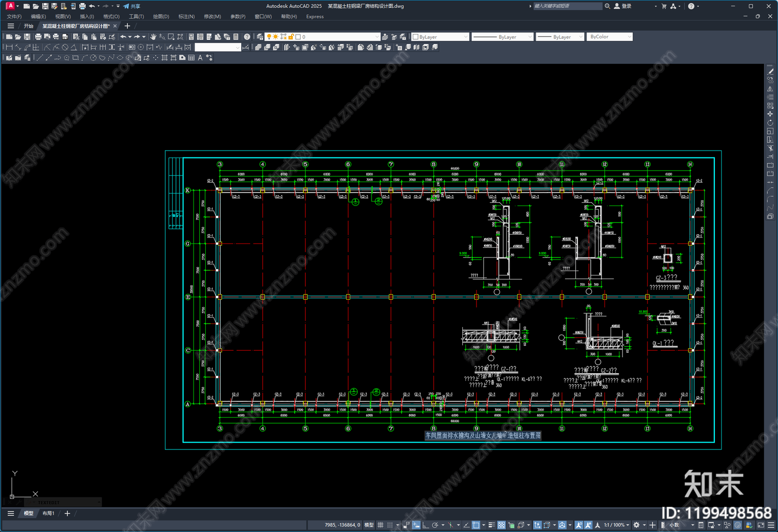Open the ByLayer color control swatch
Image resolution: width=778 pixels, height=532 pixels.
pos(440,37)
